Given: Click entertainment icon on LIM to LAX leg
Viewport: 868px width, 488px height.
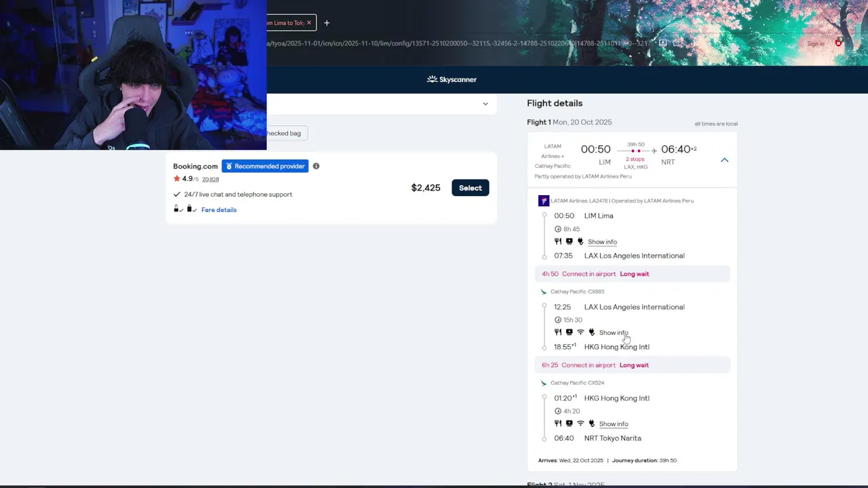Looking at the screenshot, I should tap(569, 241).
